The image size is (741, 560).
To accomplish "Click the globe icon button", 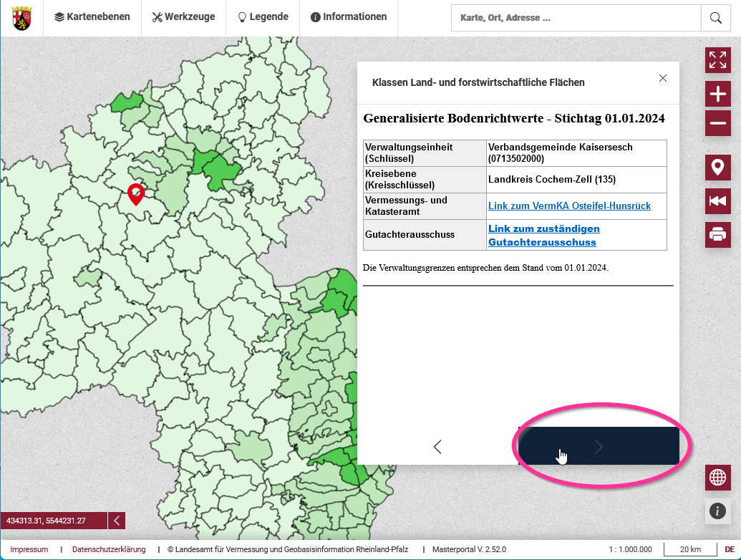I will click(717, 477).
